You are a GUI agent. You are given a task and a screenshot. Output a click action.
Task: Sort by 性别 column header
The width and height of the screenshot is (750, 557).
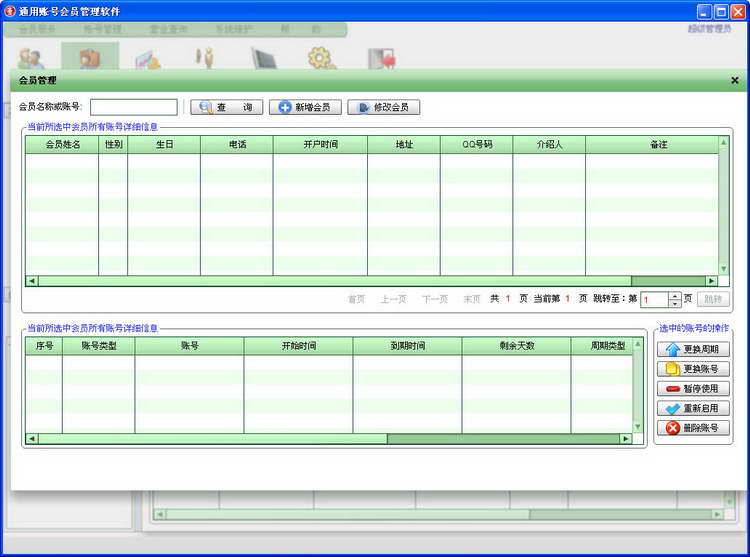click(x=113, y=144)
